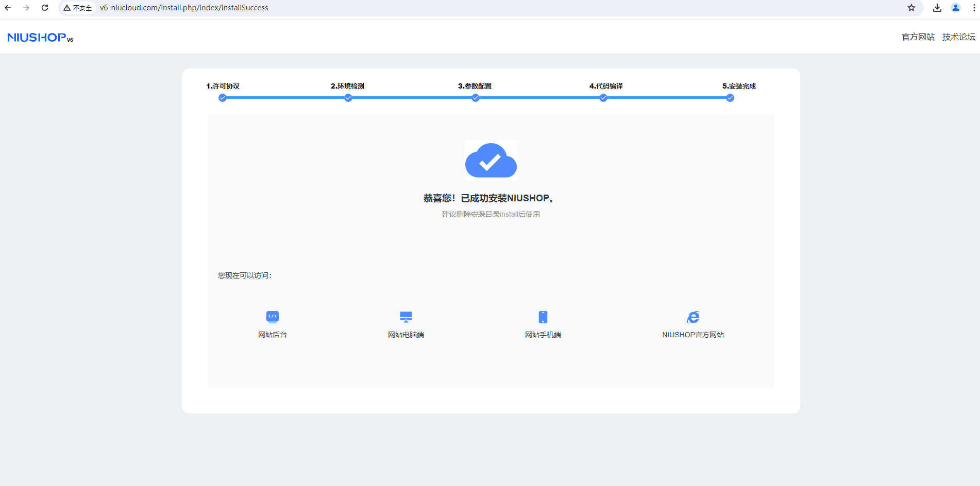Click the 技术论坛 header link
980x486 pixels.
pos(958,37)
